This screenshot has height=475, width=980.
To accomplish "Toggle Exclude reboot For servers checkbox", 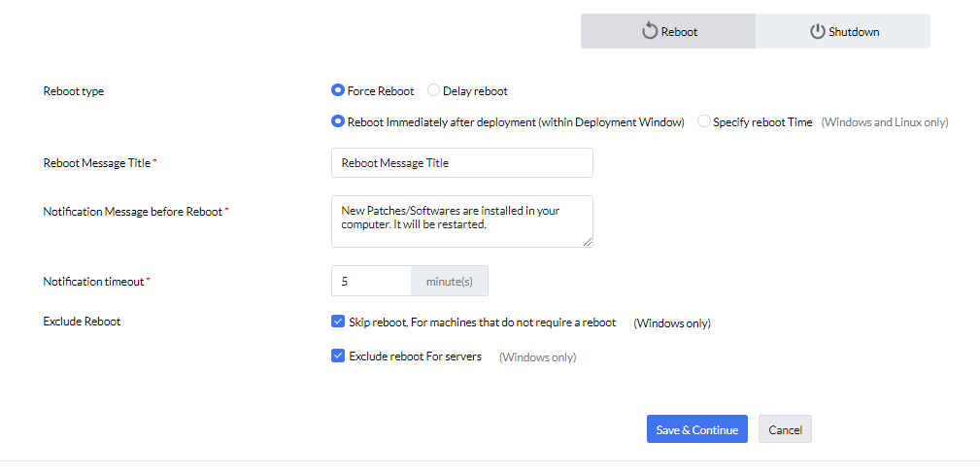I will [x=338, y=356].
